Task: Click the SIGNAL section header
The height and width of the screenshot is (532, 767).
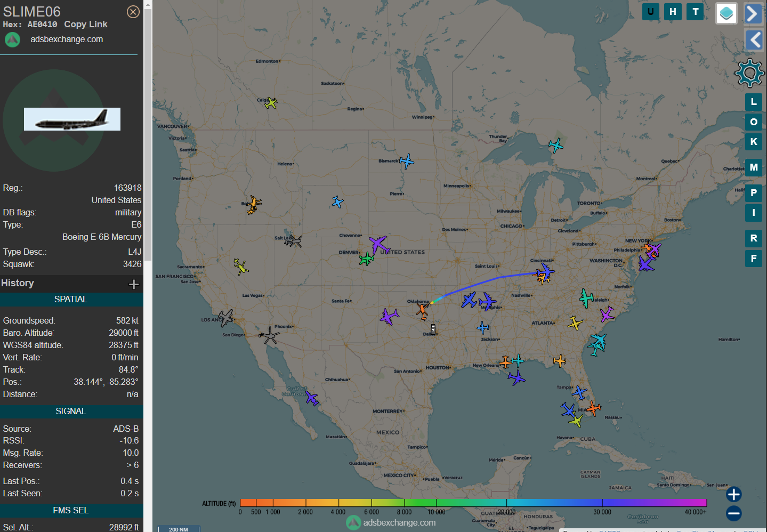Action: pos(71,412)
